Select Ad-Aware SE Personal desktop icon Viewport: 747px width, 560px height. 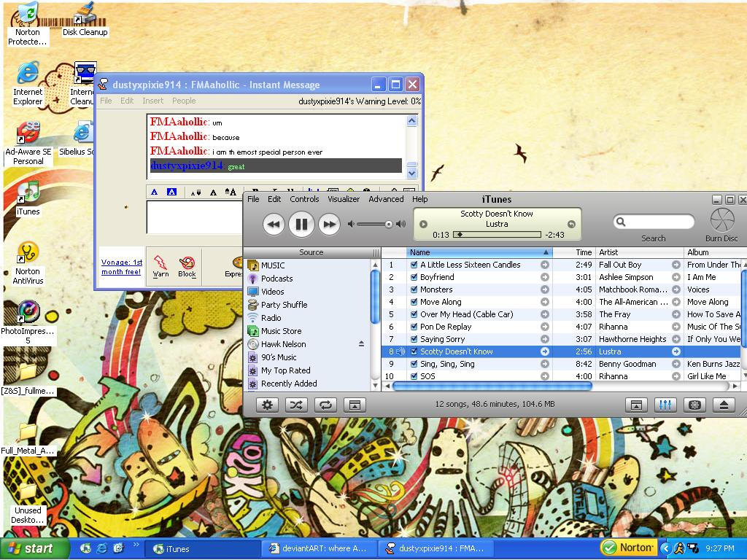(28, 143)
